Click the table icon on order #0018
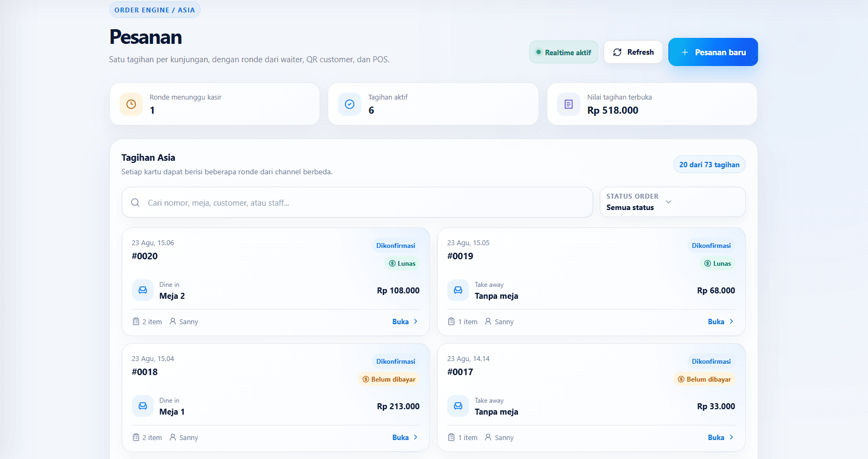Screen dimensions: 868x459 point(143,406)
